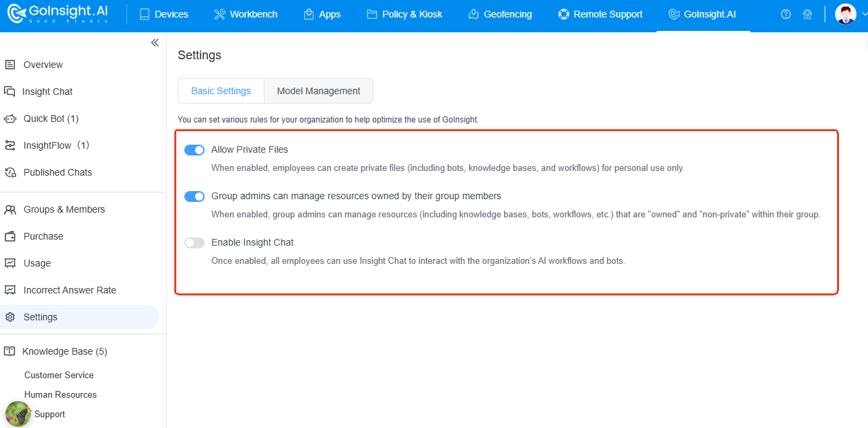Switch to the Model Management tab
The image size is (868, 428).
click(x=318, y=91)
